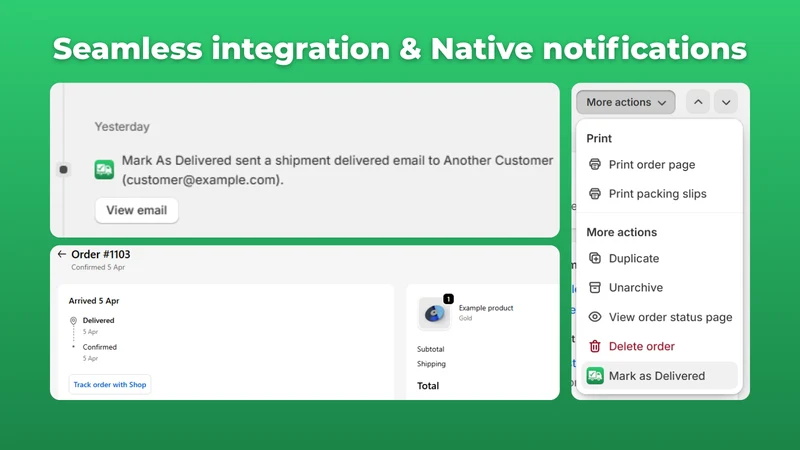
Task: Click the Order #1103 heading
Action: point(101,254)
